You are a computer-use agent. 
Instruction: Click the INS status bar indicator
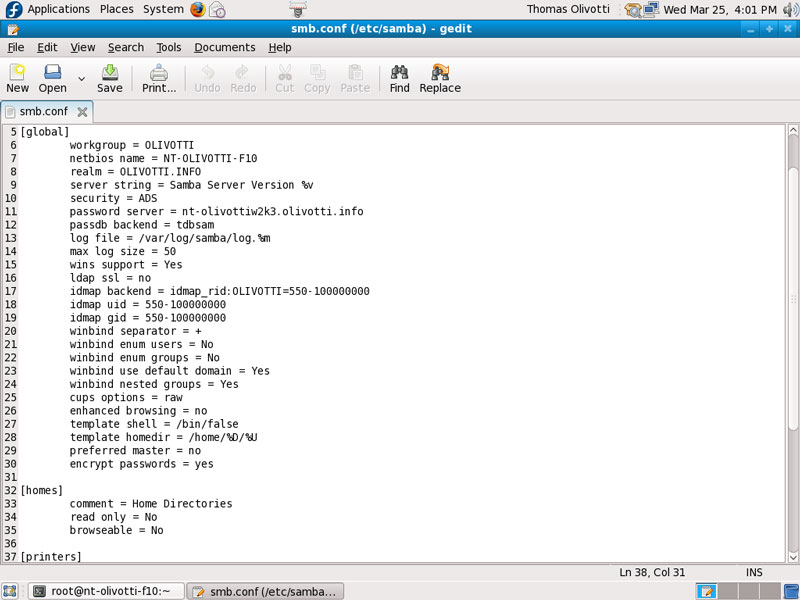(754, 572)
